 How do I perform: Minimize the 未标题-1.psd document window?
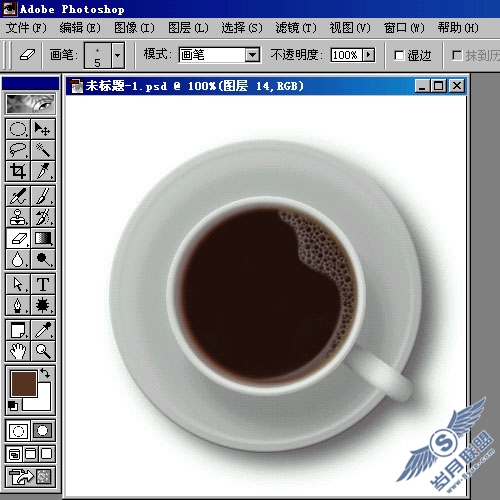click(422, 86)
